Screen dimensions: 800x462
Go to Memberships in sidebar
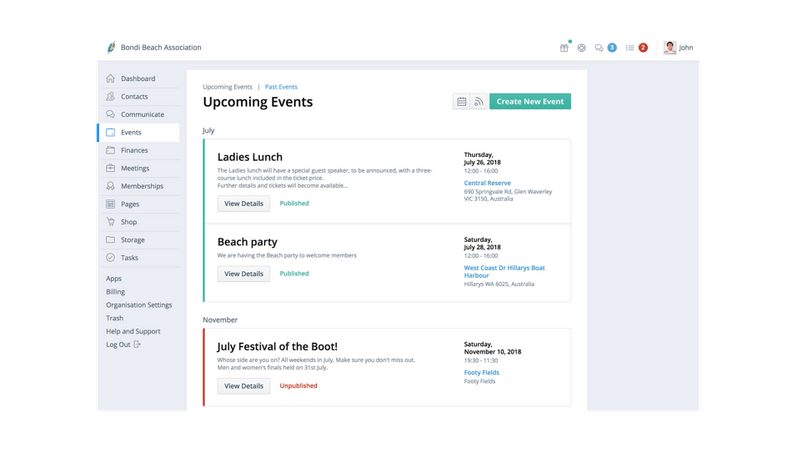142,186
